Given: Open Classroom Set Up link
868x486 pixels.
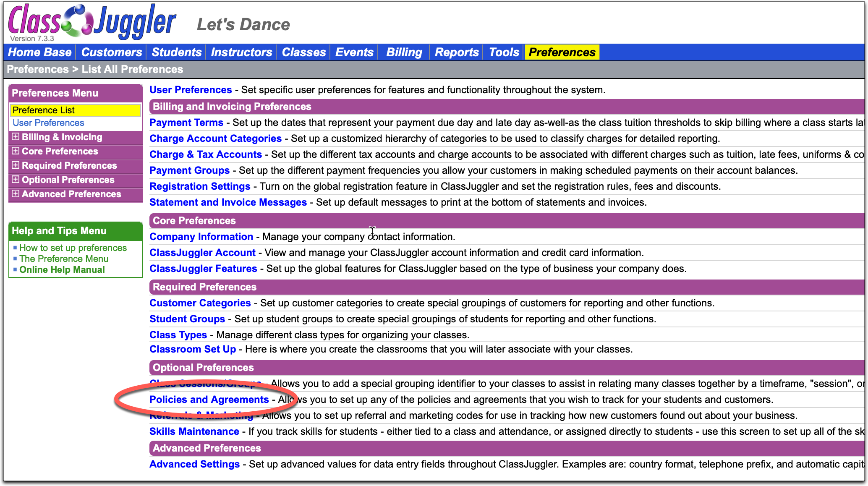Looking at the screenshot, I should [193, 349].
